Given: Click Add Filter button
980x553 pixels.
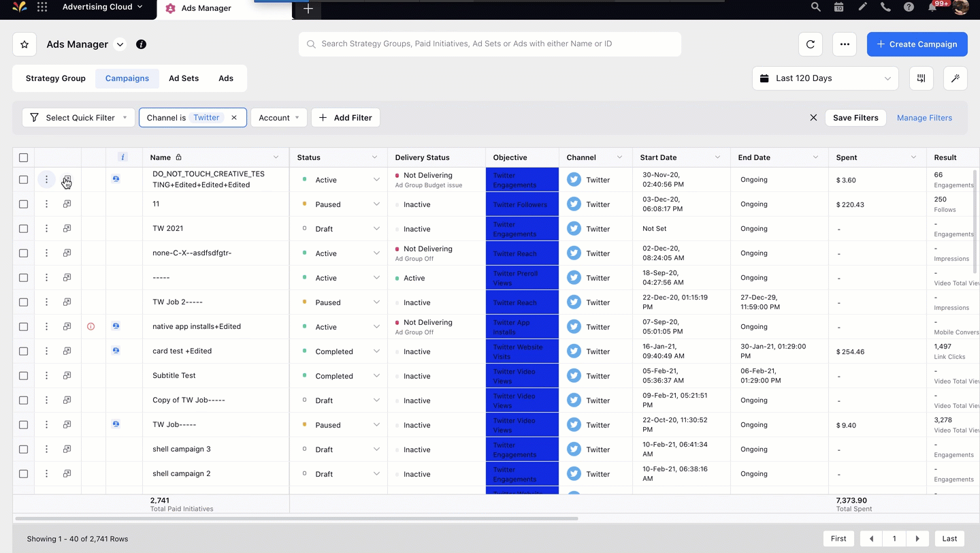Looking at the screenshot, I should [x=346, y=118].
